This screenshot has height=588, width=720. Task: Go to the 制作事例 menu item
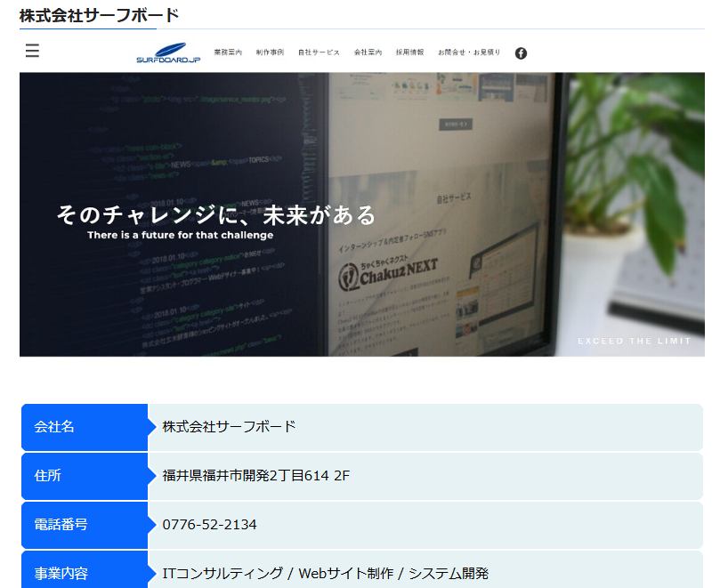tap(270, 52)
